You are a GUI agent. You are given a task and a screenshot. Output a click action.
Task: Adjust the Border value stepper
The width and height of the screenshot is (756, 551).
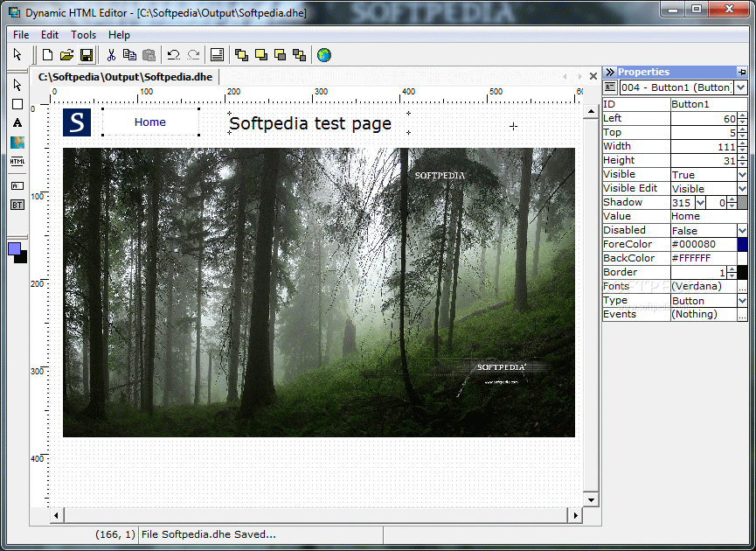(x=732, y=272)
